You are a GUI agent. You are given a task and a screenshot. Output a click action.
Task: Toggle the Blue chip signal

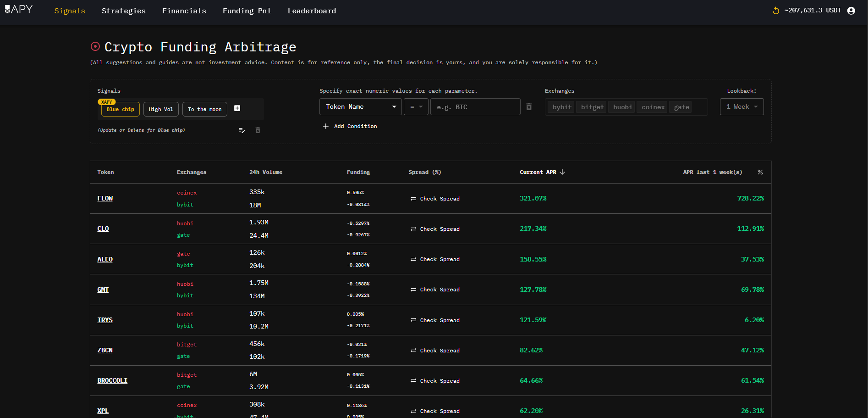point(121,109)
